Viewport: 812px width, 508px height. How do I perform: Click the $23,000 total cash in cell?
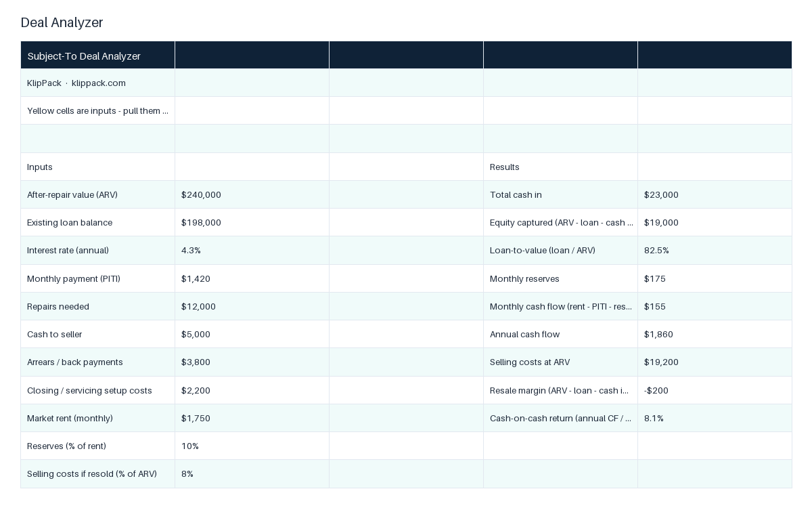[x=715, y=194]
